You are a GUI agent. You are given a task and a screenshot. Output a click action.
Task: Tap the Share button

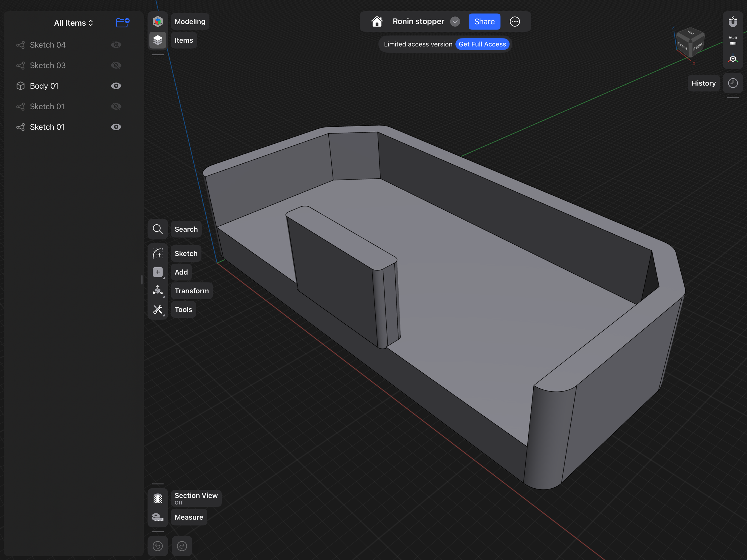pyautogui.click(x=484, y=21)
